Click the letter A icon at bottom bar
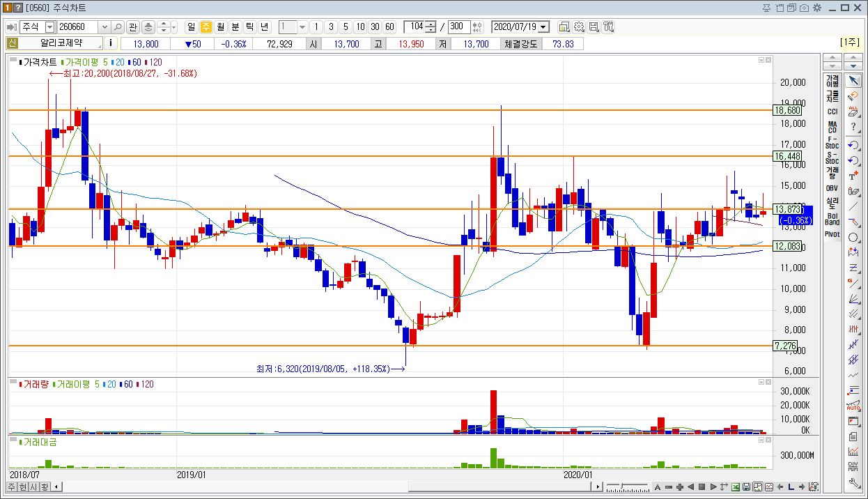 pos(658,486)
